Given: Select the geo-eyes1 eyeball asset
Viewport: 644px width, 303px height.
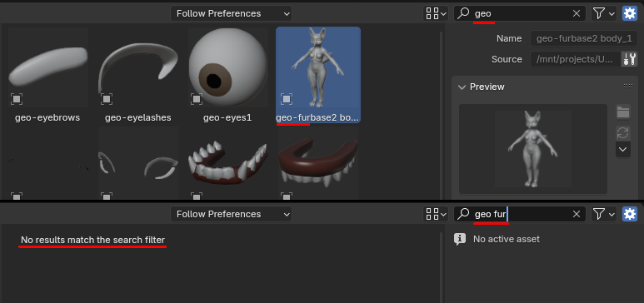Looking at the screenshot, I should coord(228,67).
